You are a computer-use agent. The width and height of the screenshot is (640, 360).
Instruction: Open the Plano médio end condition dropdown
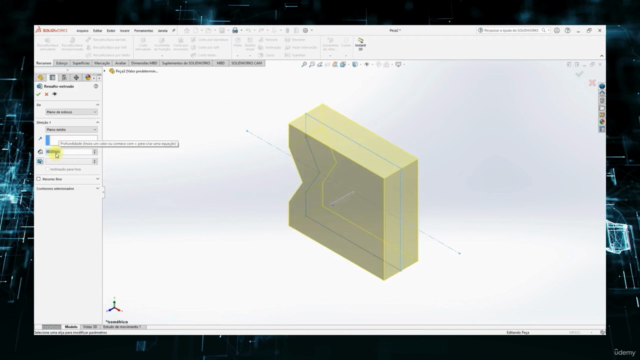click(71, 129)
